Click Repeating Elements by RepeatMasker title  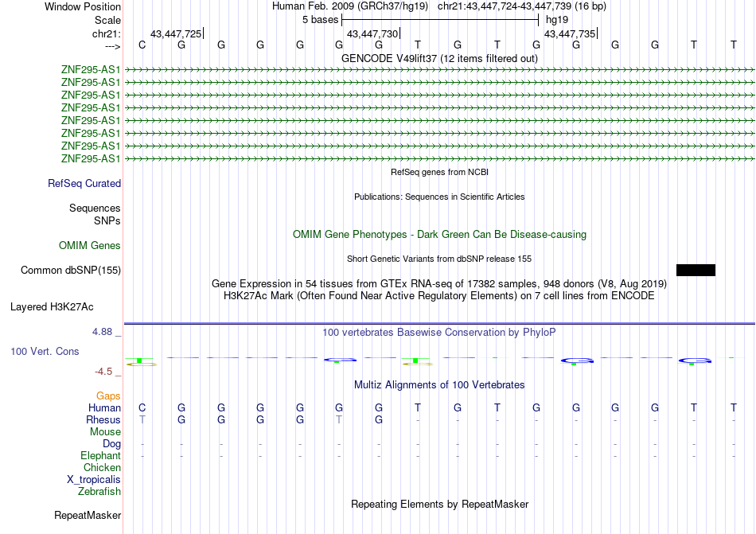click(x=440, y=505)
